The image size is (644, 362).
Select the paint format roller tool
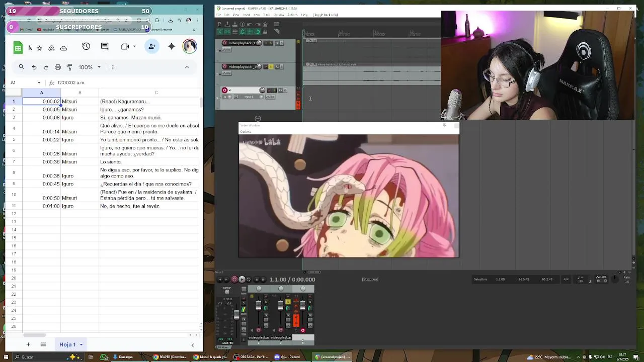(x=69, y=67)
